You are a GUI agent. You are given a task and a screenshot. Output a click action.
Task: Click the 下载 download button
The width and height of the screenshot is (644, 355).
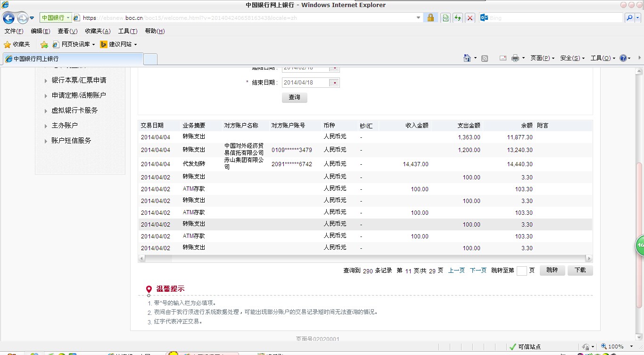(x=580, y=270)
